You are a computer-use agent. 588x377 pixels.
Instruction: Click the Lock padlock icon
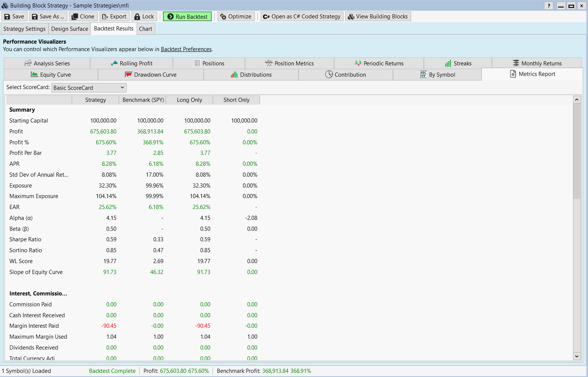(137, 17)
